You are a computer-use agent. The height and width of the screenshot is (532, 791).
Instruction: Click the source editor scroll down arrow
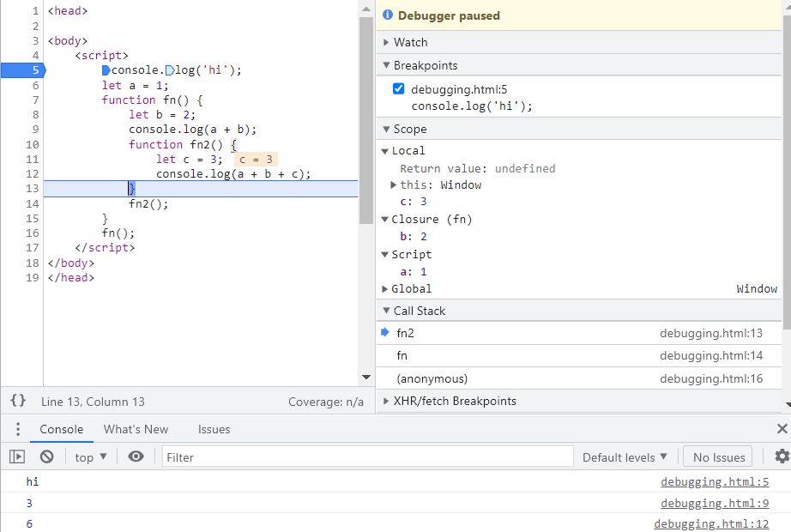click(366, 378)
